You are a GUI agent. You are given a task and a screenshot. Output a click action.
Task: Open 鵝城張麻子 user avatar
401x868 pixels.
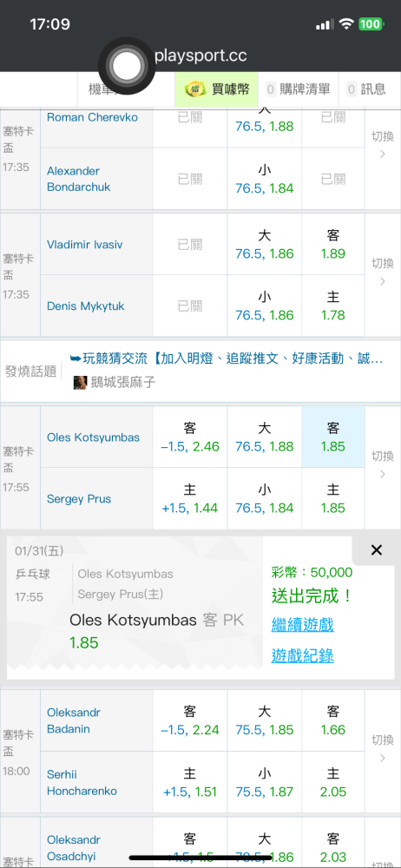(81, 383)
